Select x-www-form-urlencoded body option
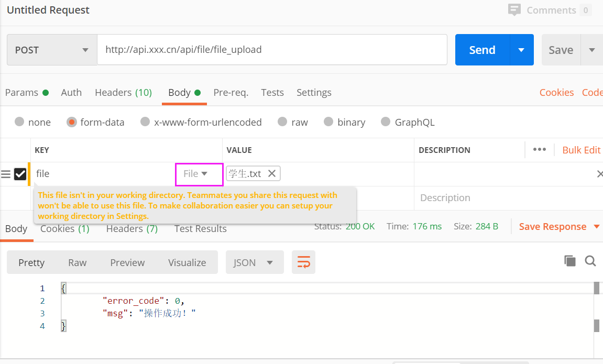Viewport: 603px width, 364px height. tap(145, 122)
